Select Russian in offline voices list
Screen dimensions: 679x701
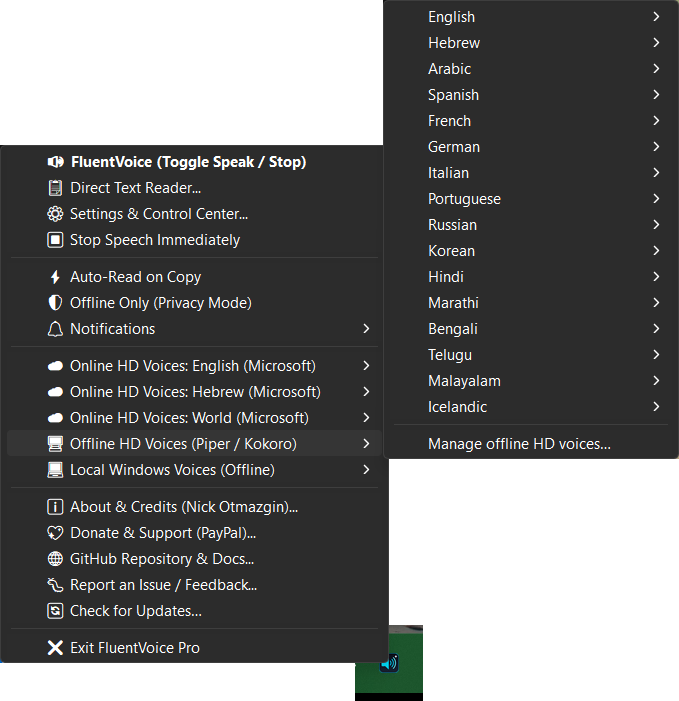tap(531, 224)
